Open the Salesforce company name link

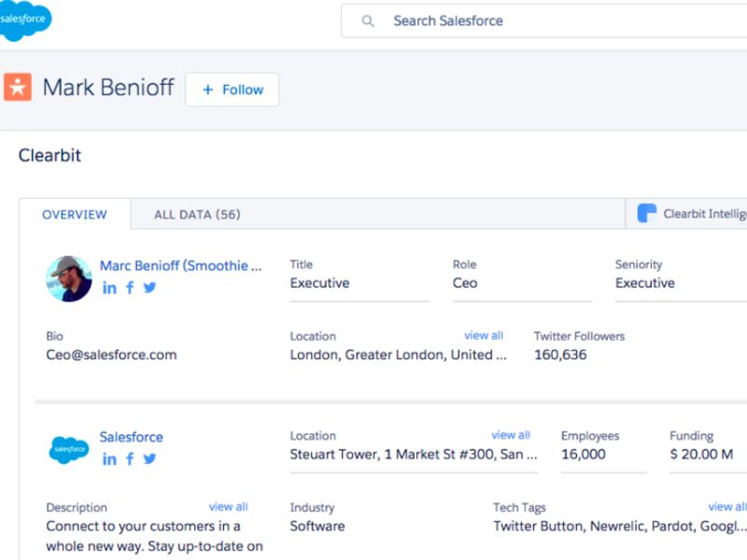131,437
